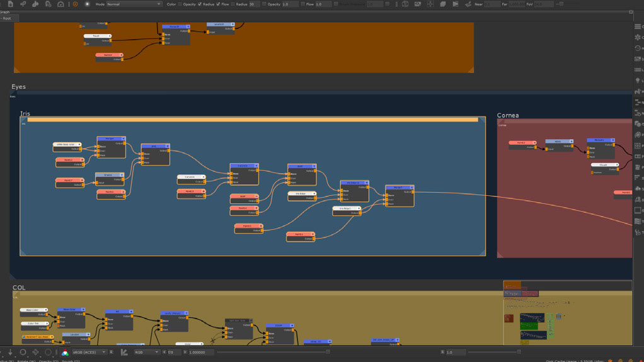
Task: Click the history clock icon in right sidebar
Action: pos(638,48)
